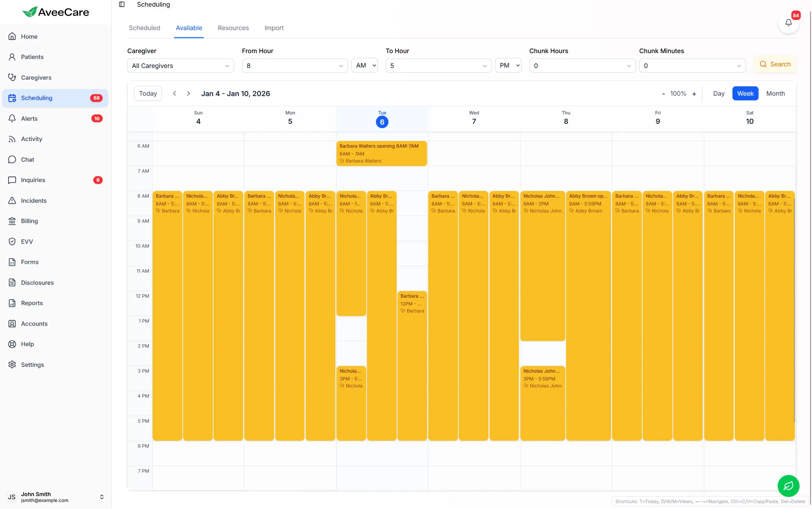Switch to the Scheduled tab
This screenshot has height=509, width=812.
(144, 28)
